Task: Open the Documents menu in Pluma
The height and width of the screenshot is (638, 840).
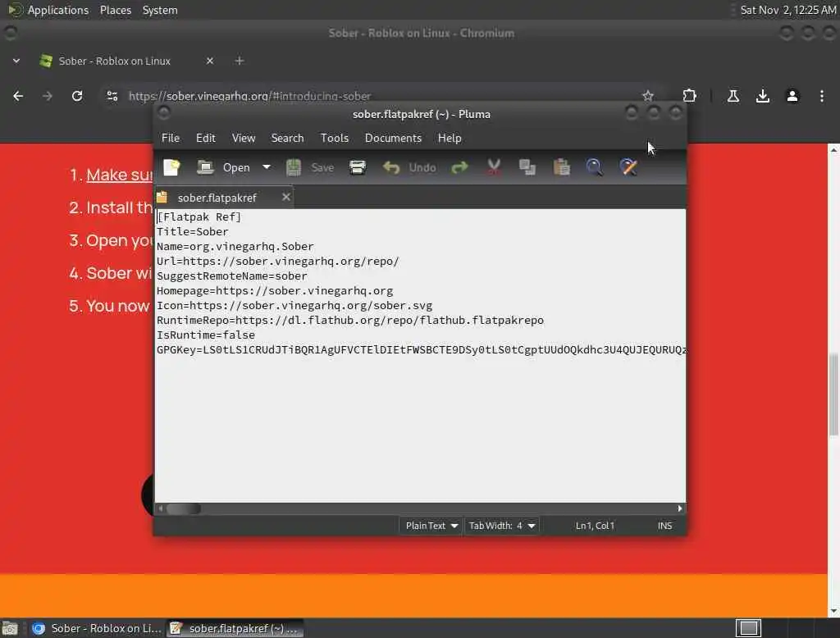Action: (x=393, y=139)
